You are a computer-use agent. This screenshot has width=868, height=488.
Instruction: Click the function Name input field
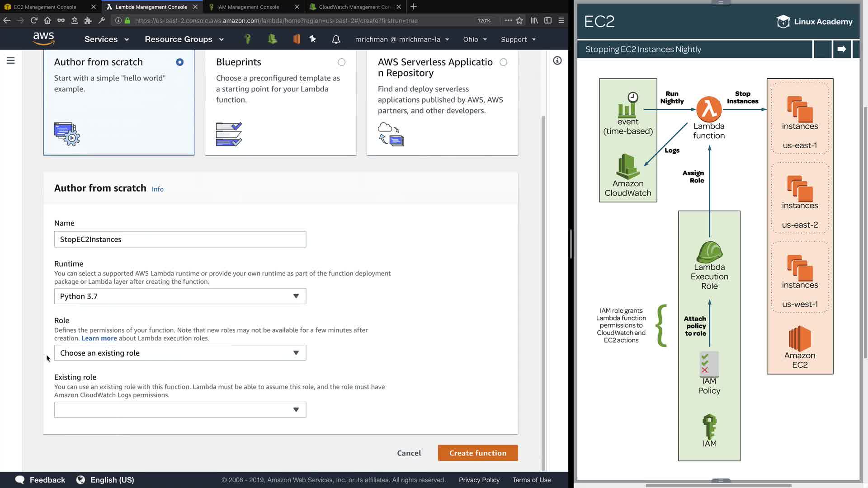[x=180, y=239]
